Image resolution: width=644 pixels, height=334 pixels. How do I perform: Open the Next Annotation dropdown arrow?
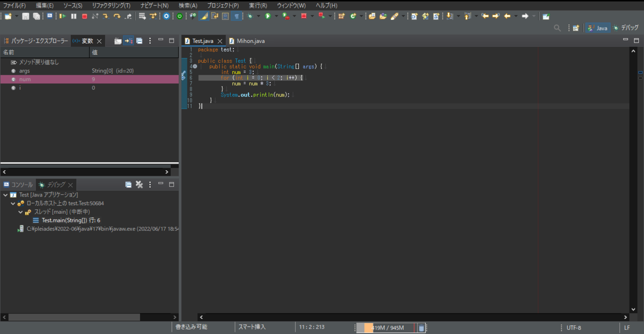[x=458, y=16]
